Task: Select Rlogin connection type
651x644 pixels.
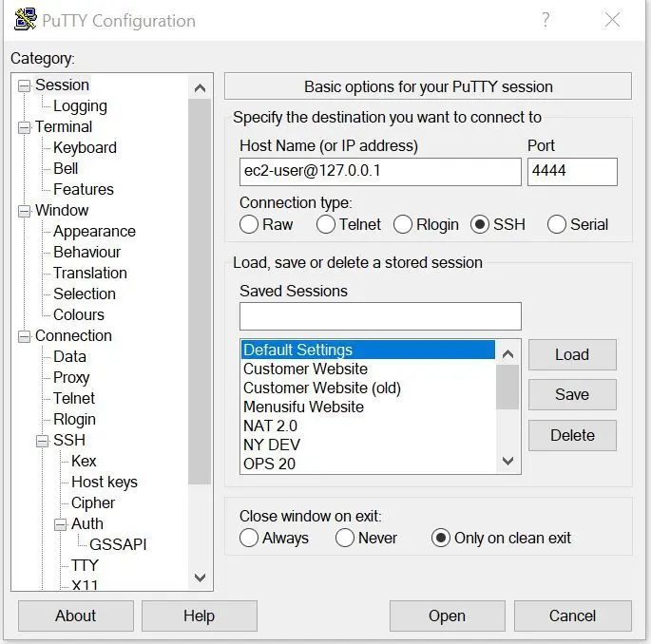Action: click(x=403, y=224)
